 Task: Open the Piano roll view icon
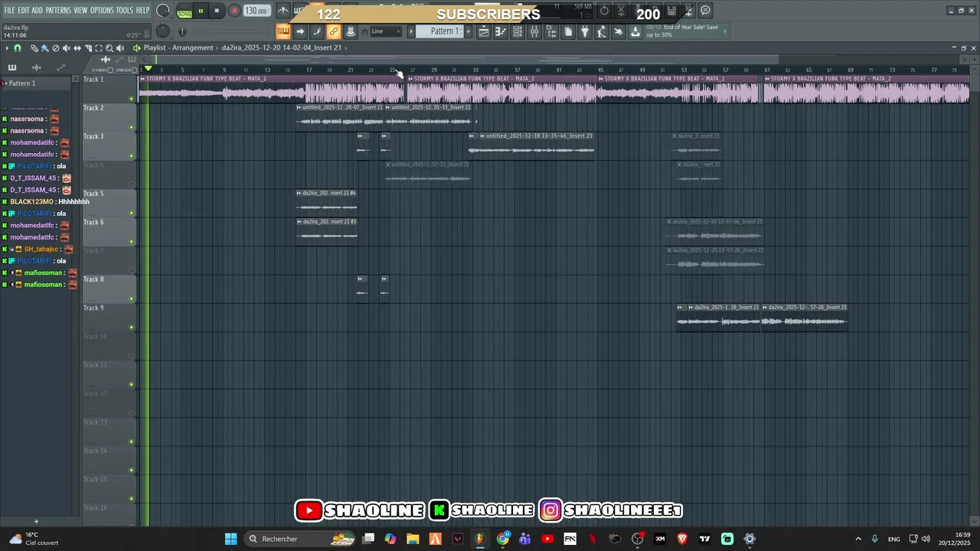pyautogui.click(x=501, y=31)
